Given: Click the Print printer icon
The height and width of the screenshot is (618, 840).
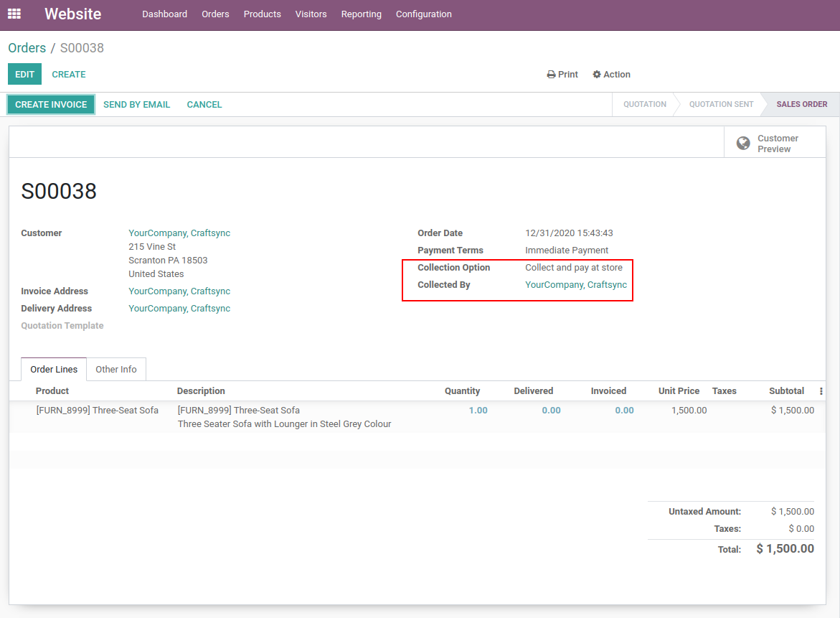Looking at the screenshot, I should coord(551,75).
